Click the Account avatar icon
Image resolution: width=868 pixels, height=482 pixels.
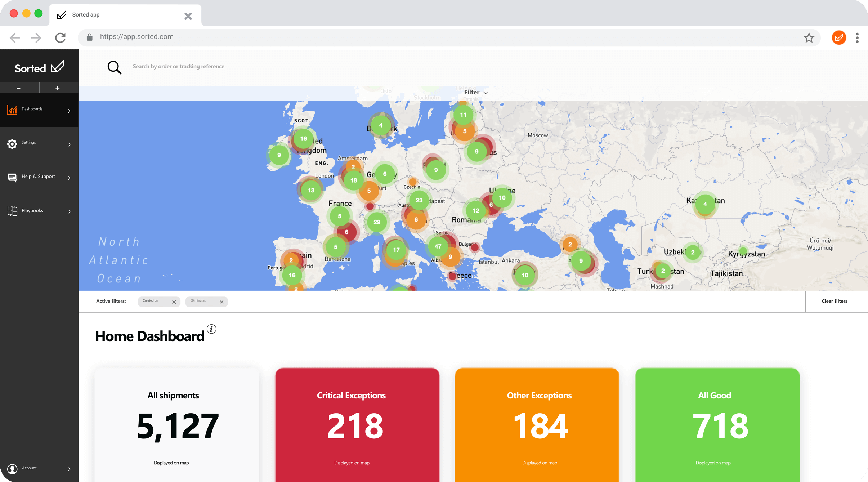point(12,469)
